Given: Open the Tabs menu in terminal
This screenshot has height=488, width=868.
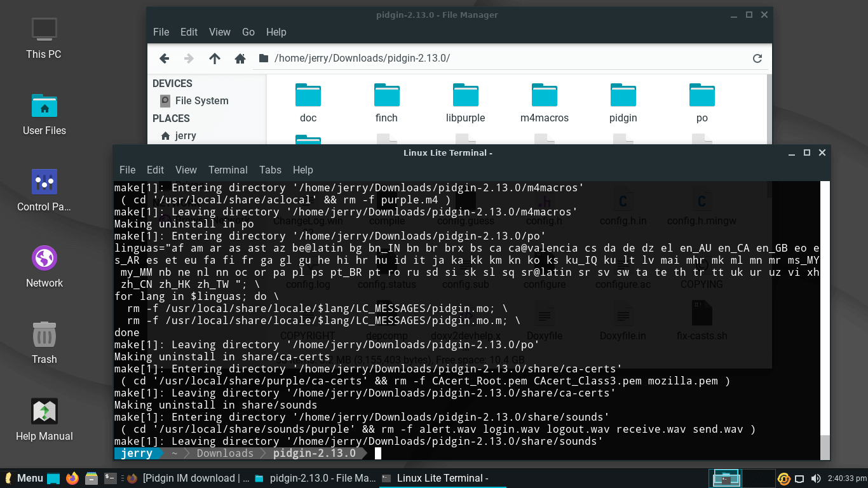Looking at the screenshot, I should pyautogui.click(x=270, y=170).
